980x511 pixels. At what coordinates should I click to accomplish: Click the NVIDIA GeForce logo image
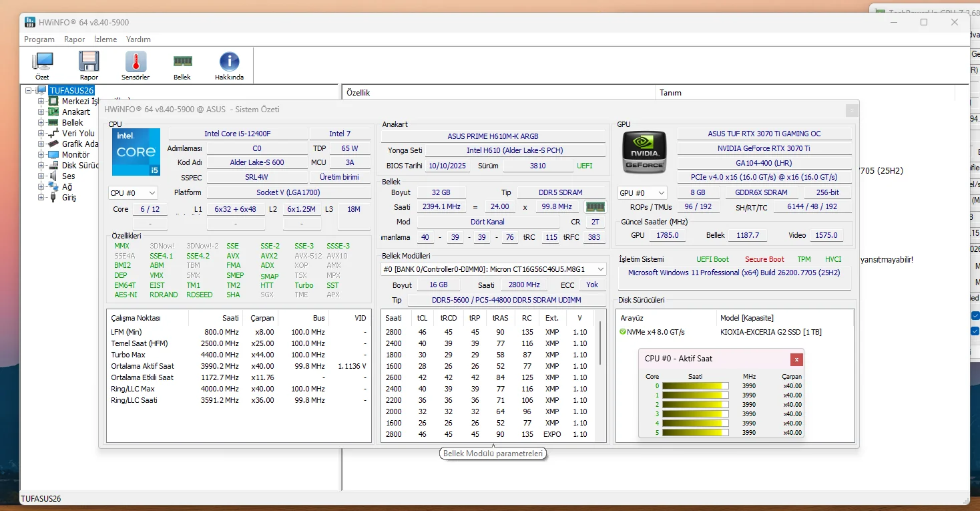[x=644, y=152]
